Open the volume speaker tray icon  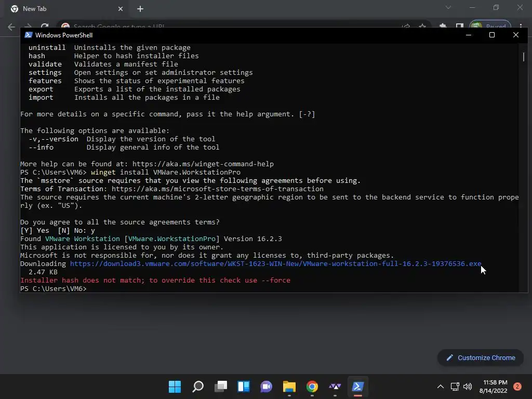468,387
